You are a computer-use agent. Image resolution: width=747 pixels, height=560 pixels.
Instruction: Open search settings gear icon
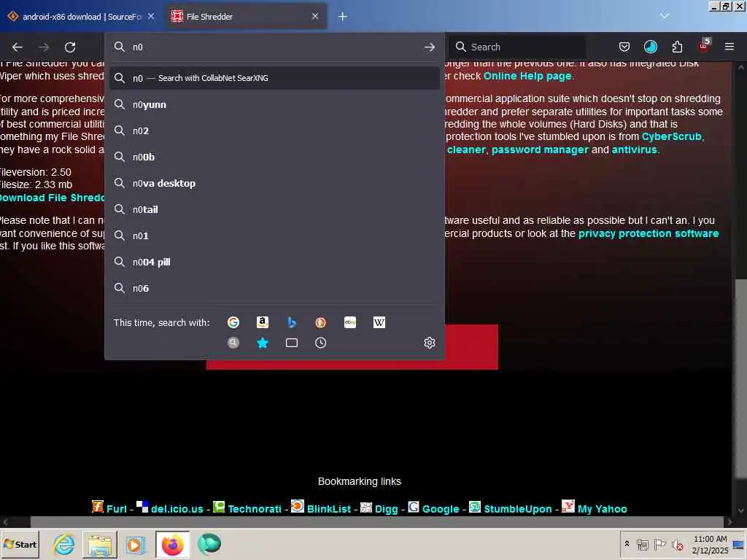coord(429,343)
